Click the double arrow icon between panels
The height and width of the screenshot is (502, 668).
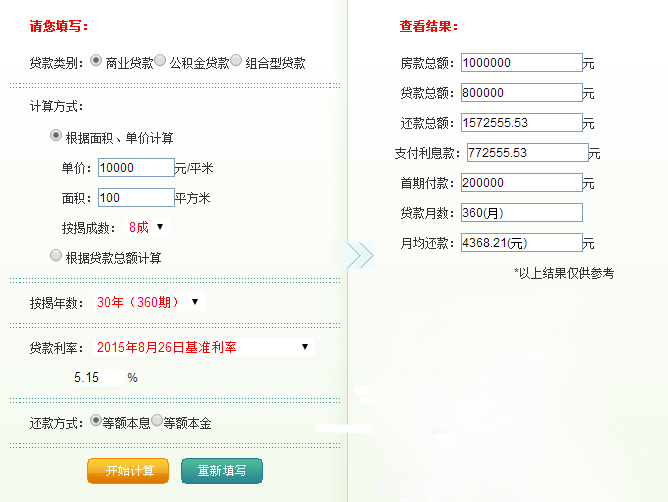point(359,254)
